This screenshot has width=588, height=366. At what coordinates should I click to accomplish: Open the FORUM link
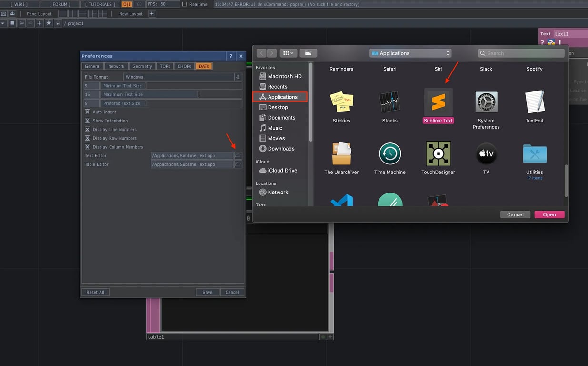click(60, 4)
